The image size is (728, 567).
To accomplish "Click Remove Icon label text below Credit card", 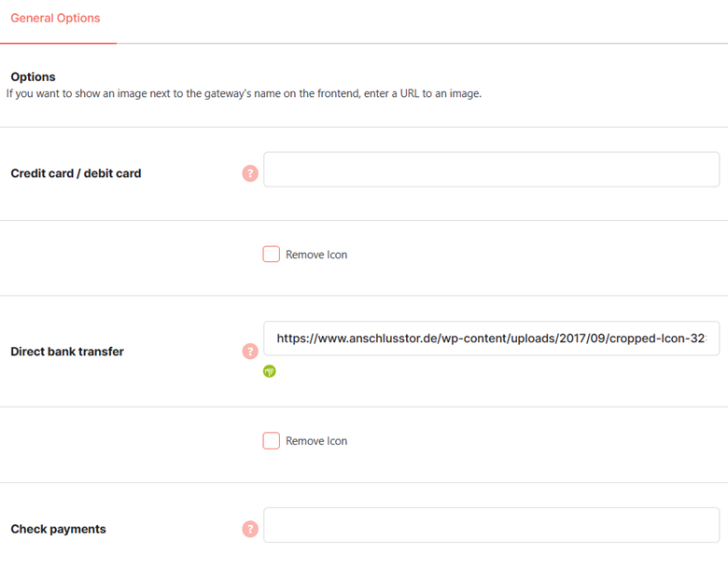I will click(x=316, y=255).
